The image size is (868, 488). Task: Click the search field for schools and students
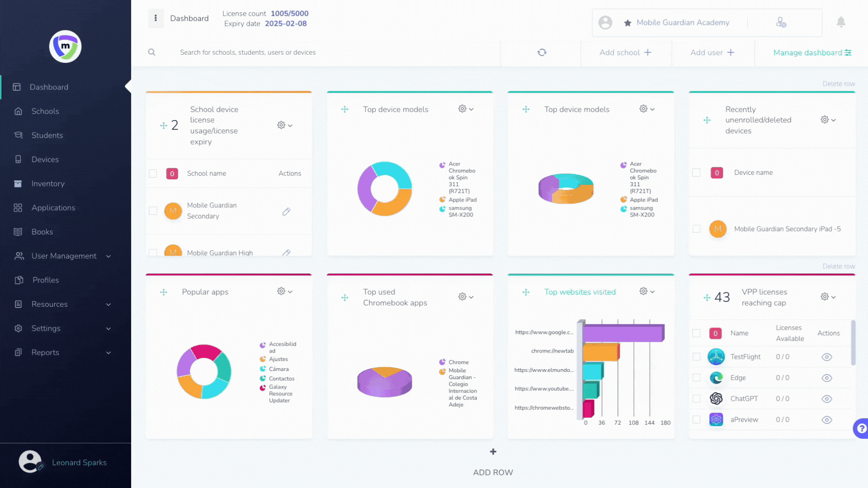(248, 52)
